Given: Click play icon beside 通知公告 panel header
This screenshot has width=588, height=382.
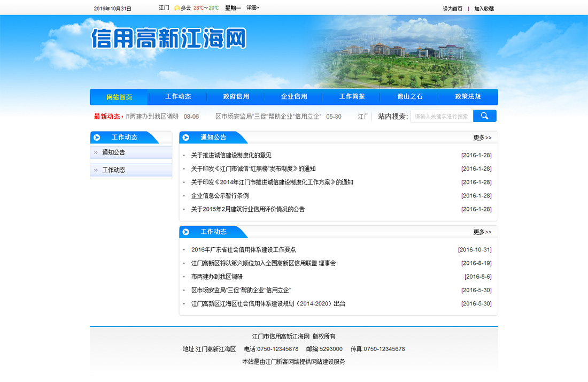Looking at the screenshot, I should [186, 137].
